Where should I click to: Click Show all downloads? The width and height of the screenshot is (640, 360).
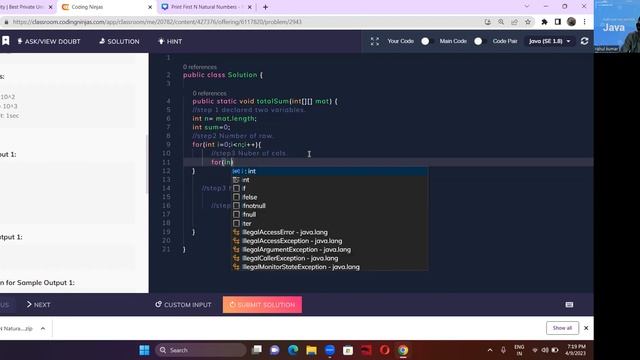click(562, 328)
